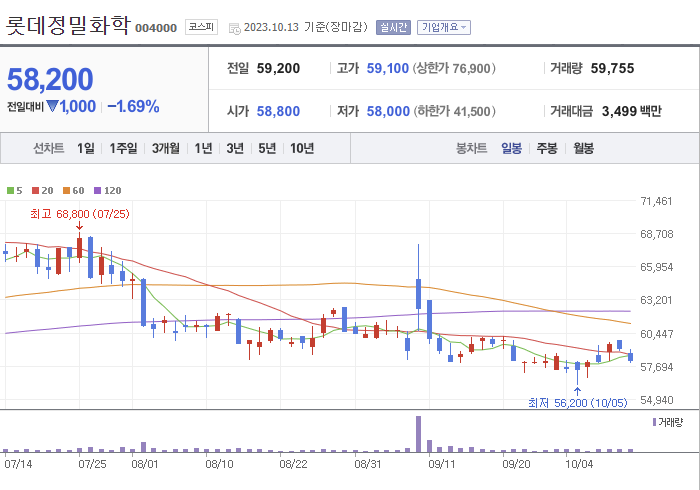Click the 08/22 date axis label
700x490 pixels.
click(x=293, y=464)
